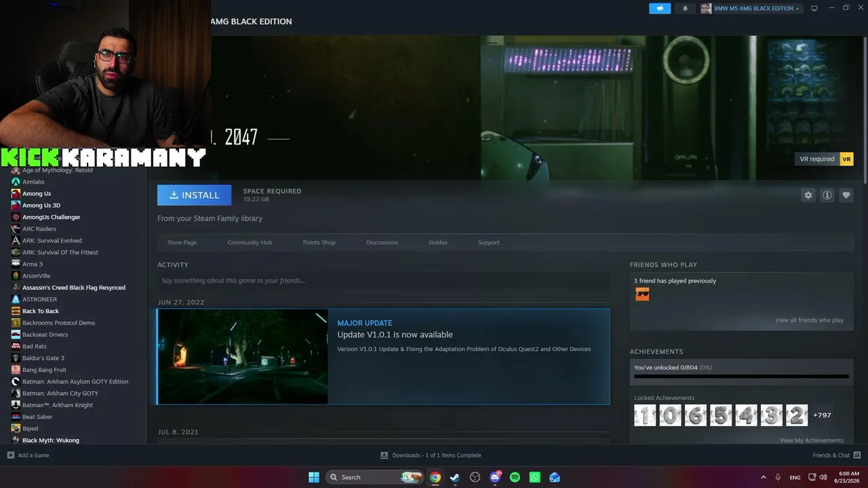Viewport: 868px width, 488px height.
Task: Click the achievements progress bar
Action: coord(741,376)
